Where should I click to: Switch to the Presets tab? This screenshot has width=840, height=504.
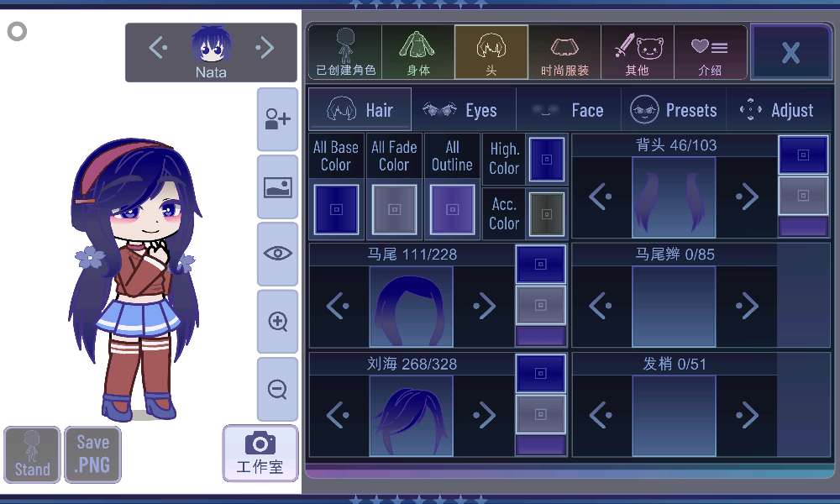click(674, 110)
